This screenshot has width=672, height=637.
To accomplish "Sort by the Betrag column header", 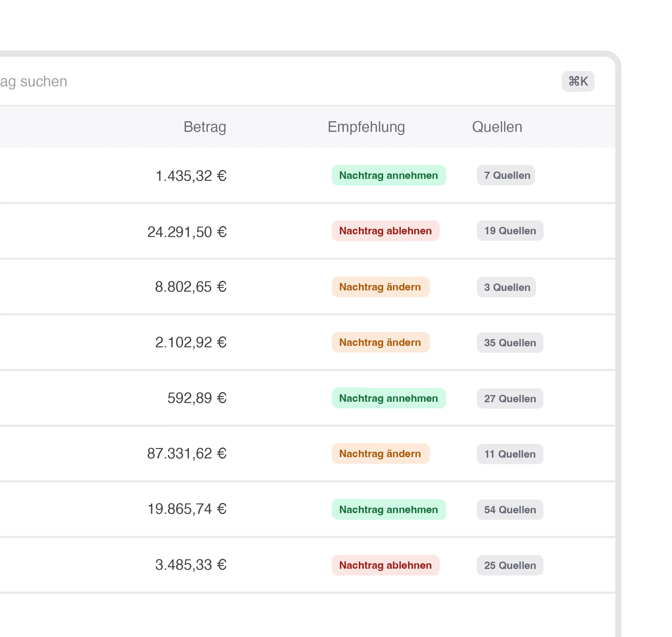I will 205,127.
